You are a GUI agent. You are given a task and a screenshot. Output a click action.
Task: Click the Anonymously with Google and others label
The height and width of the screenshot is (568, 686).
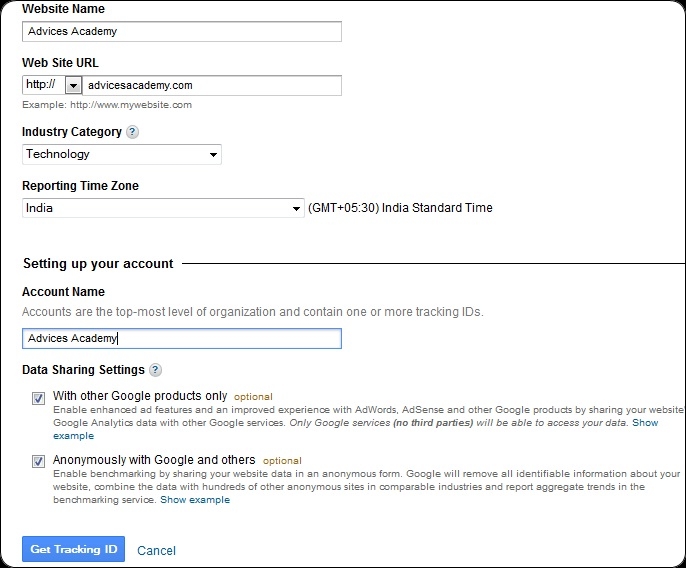tap(154, 459)
